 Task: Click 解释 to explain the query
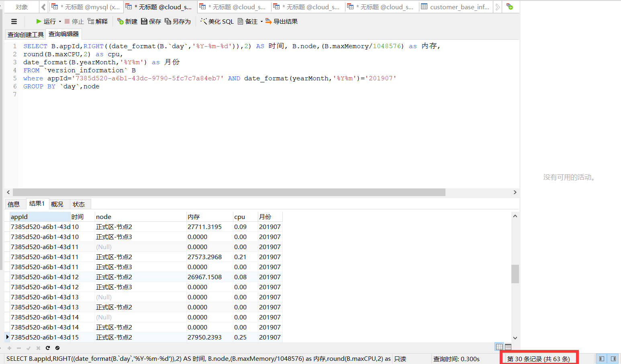tap(98, 21)
